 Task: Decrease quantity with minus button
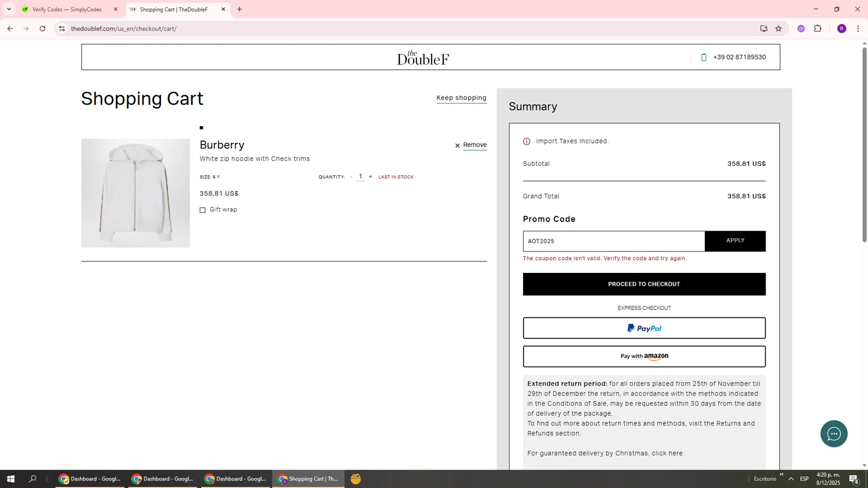tap(351, 177)
